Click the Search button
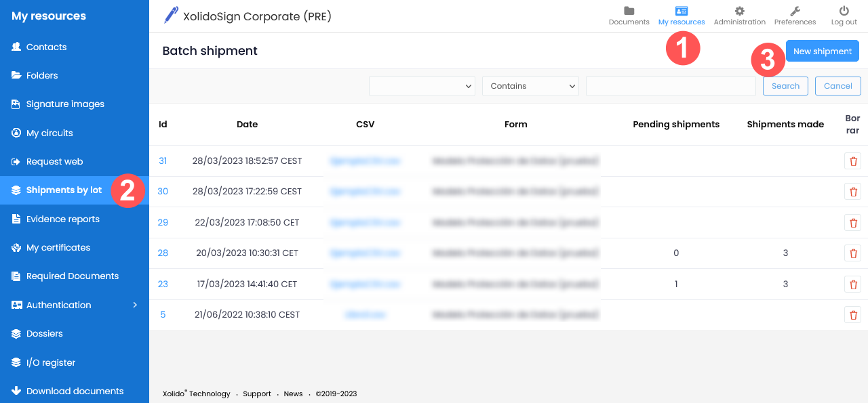Image resolution: width=868 pixels, height=403 pixels. coord(785,86)
